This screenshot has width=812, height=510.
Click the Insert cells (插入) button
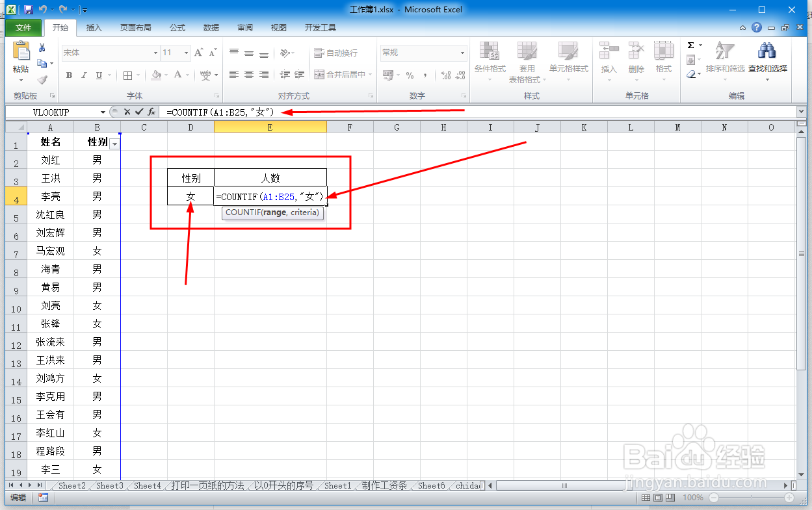coord(609,60)
